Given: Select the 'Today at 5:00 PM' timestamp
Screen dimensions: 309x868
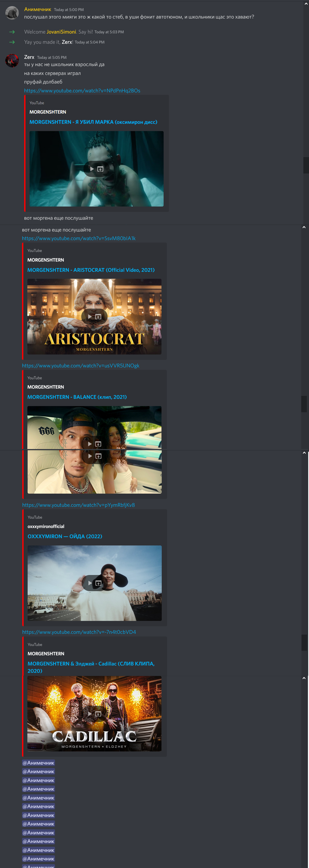Looking at the screenshot, I should pos(69,10).
